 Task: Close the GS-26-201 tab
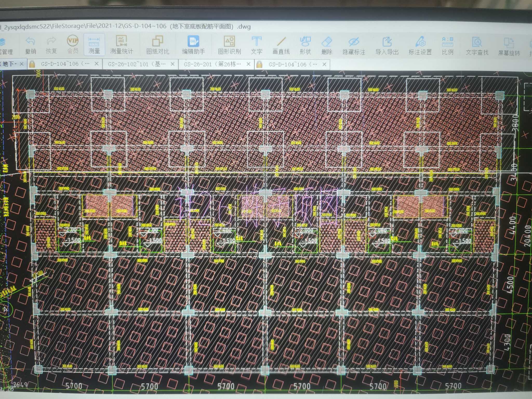pos(249,64)
